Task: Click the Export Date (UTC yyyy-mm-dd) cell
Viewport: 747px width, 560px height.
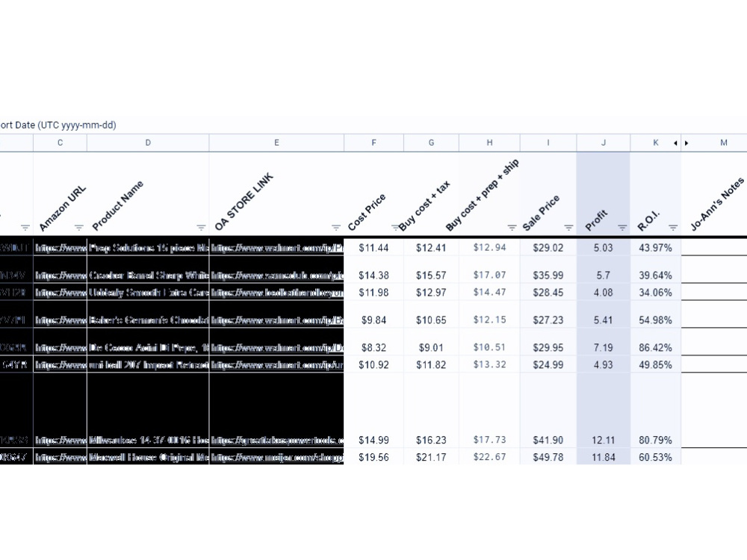Action: click(x=58, y=125)
